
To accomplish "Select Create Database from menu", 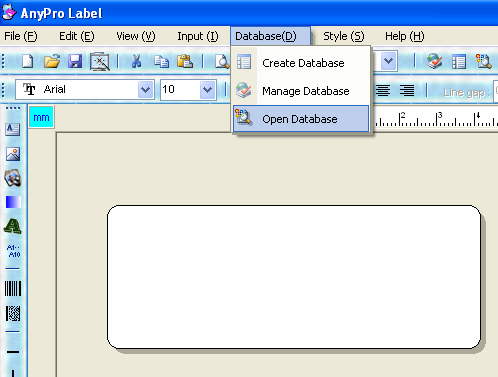I will 302,63.
